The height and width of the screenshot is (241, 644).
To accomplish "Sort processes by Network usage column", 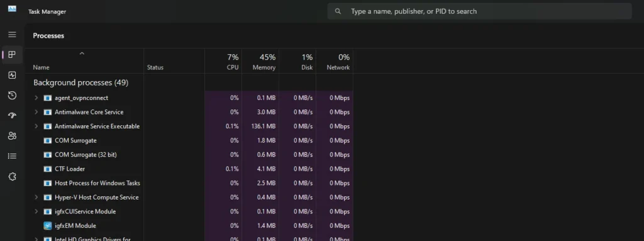I will point(335,61).
